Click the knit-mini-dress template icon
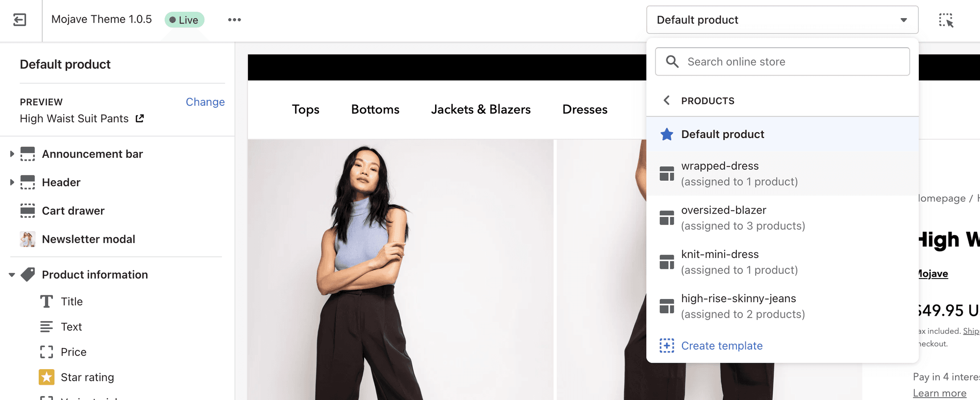Image resolution: width=980 pixels, height=400 pixels. click(666, 261)
